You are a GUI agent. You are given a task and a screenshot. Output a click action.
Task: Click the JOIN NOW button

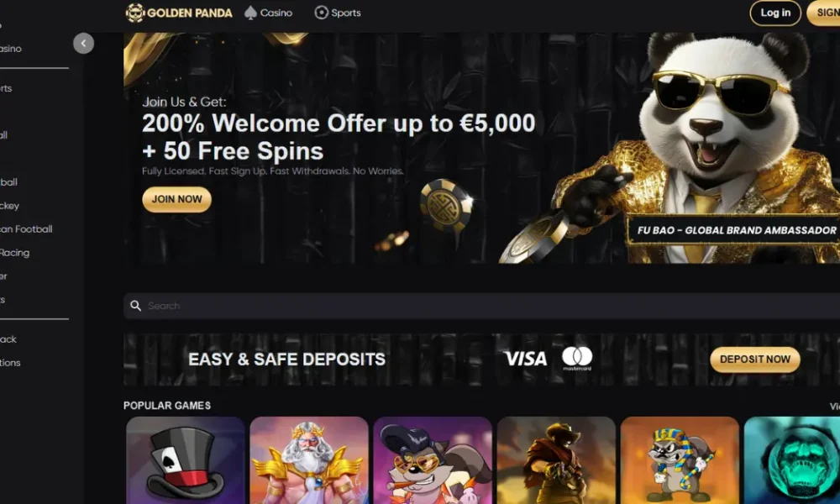click(176, 199)
